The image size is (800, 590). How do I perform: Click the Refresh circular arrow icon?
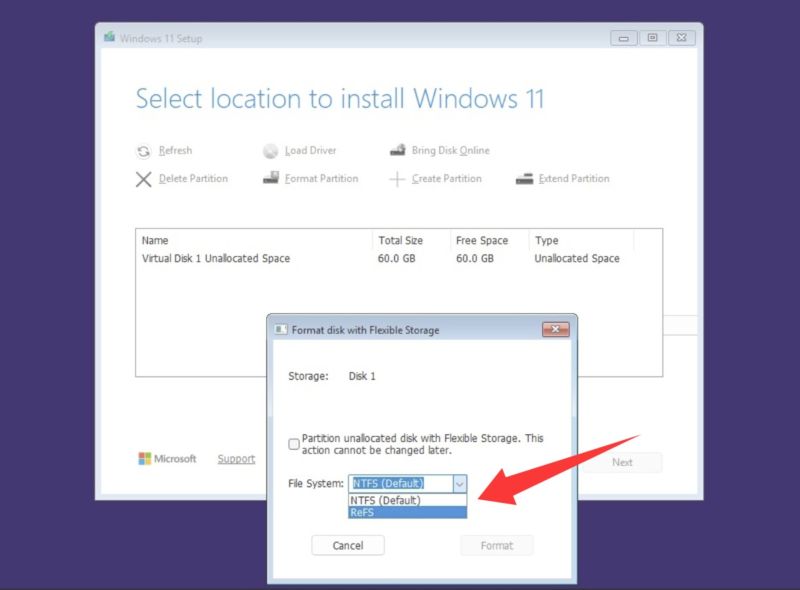click(143, 151)
